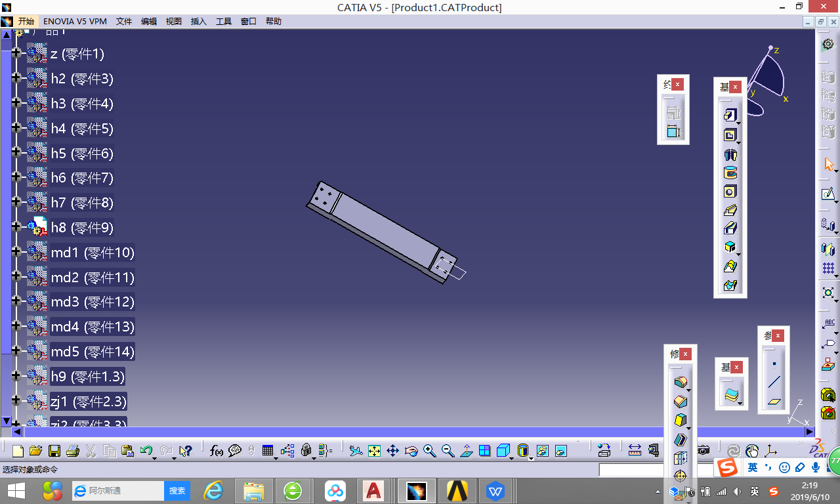Save the document with floppy icon

[54, 451]
